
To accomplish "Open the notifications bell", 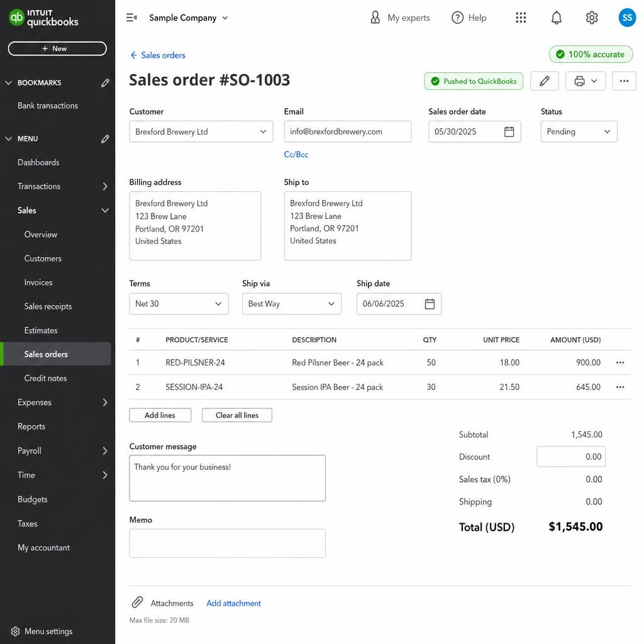I will coord(556,18).
